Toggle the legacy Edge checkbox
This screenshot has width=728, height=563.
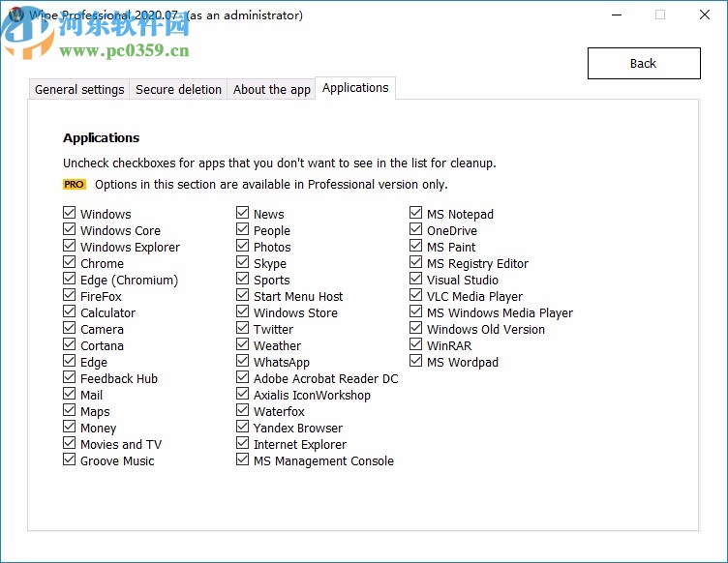(x=69, y=361)
